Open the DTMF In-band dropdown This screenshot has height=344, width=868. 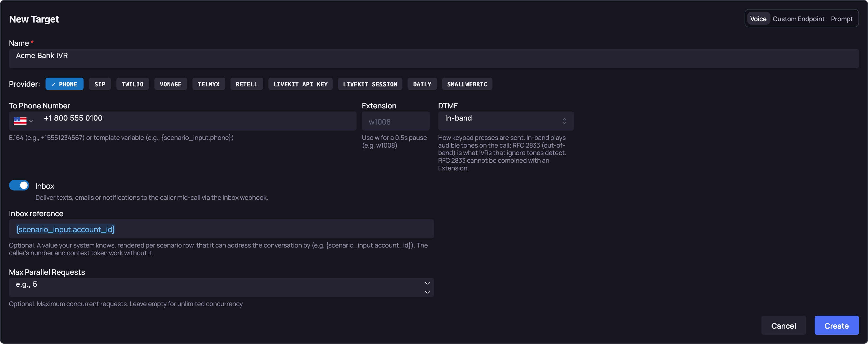(x=506, y=121)
